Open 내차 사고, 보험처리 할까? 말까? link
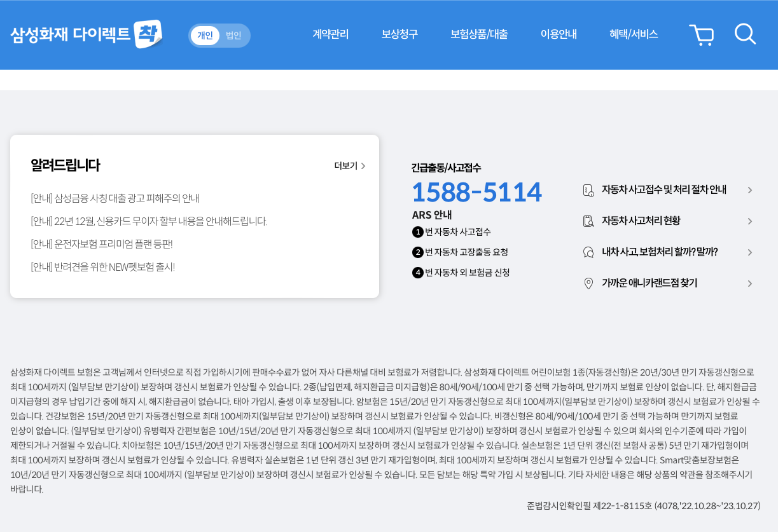The height and width of the screenshot is (532, 778). [660, 252]
